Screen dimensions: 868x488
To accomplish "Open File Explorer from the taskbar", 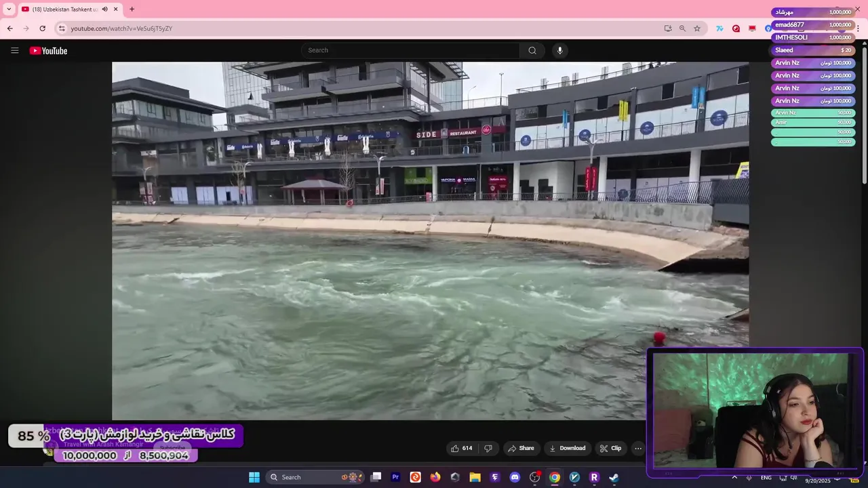I will (x=475, y=477).
